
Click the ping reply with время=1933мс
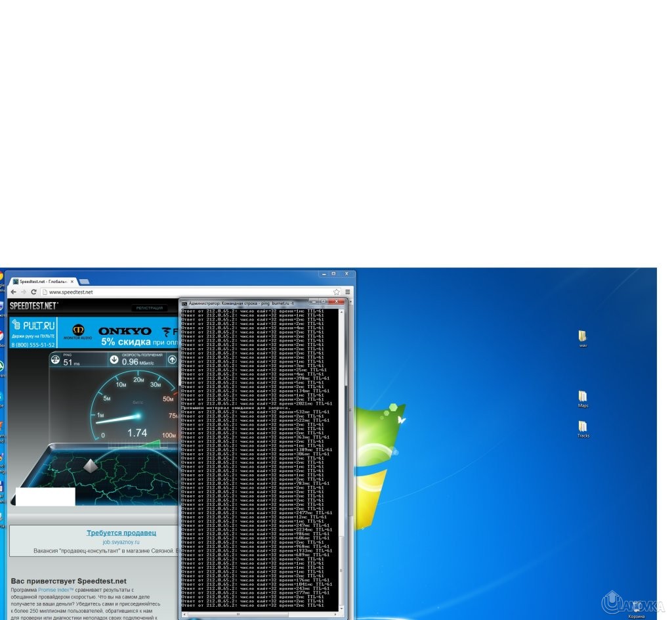(257, 550)
